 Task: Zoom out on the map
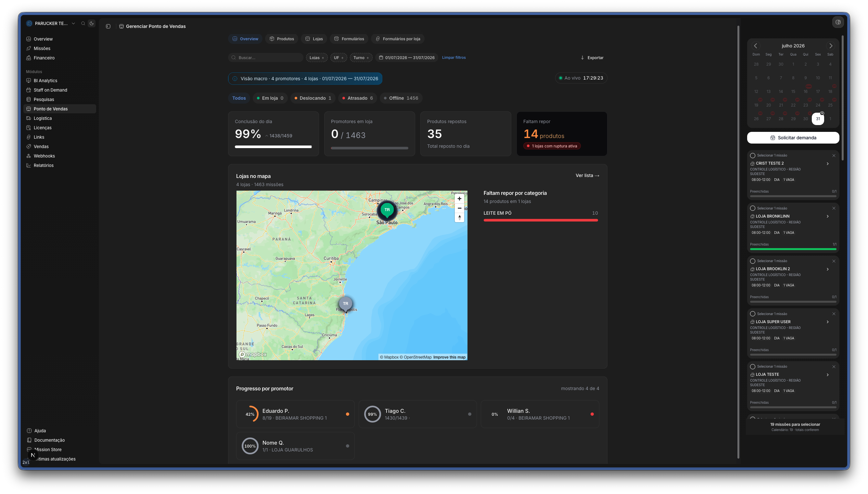pos(459,208)
